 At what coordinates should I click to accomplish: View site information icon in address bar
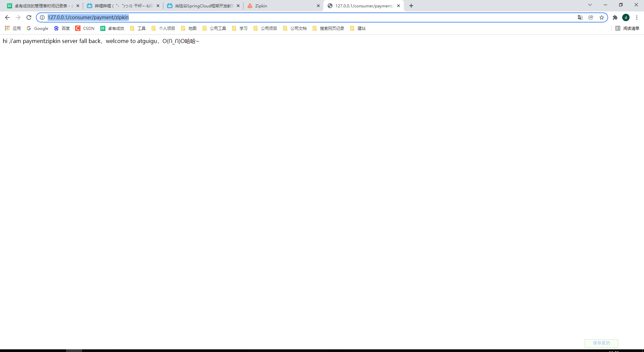click(42, 17)
